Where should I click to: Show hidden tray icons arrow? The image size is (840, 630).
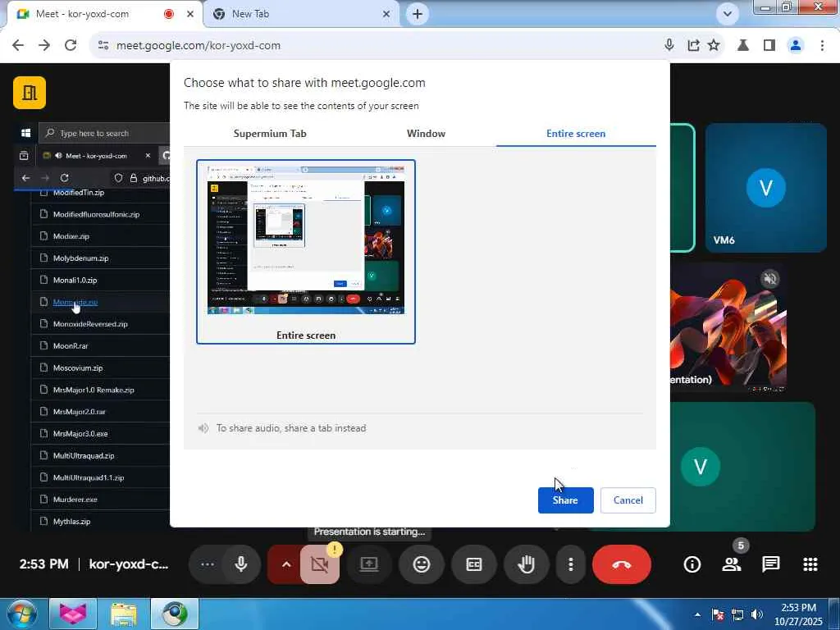pos(697,614)
